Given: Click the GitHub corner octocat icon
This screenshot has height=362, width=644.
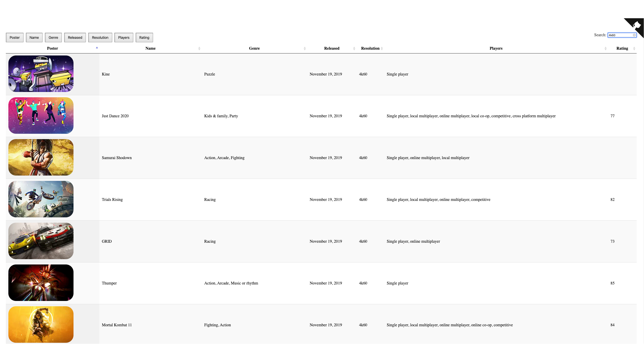Looking at the screenshot, I should tap(637, 25).
